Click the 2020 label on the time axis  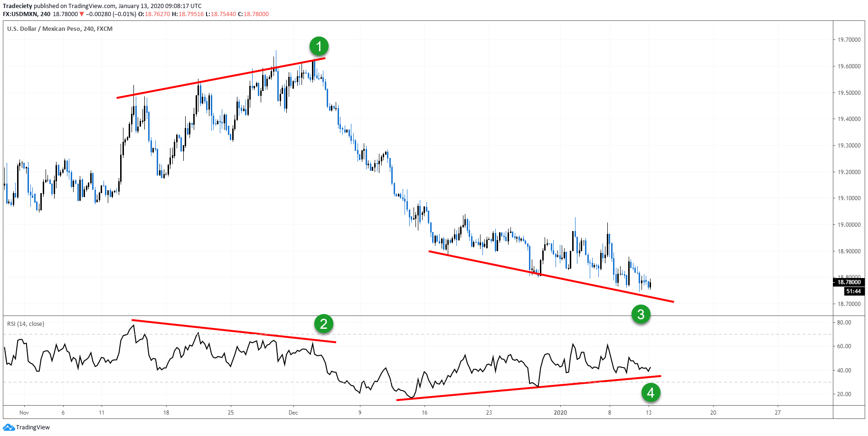[560, 413]
